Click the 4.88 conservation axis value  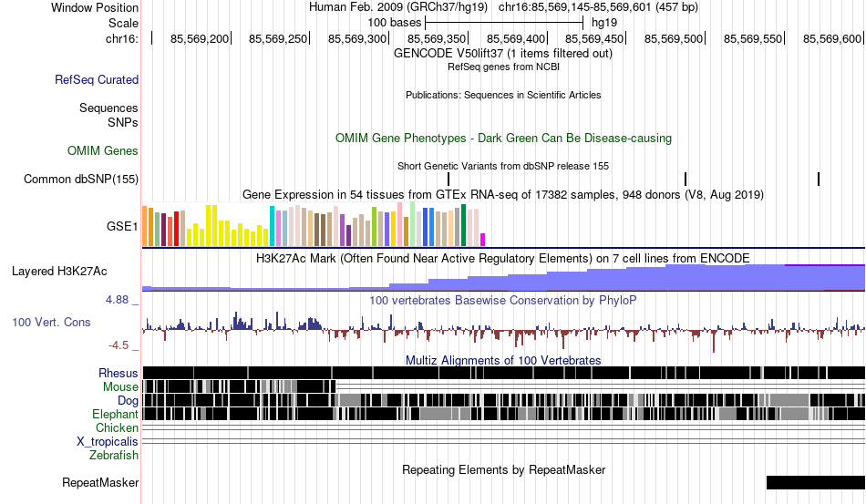117,300
